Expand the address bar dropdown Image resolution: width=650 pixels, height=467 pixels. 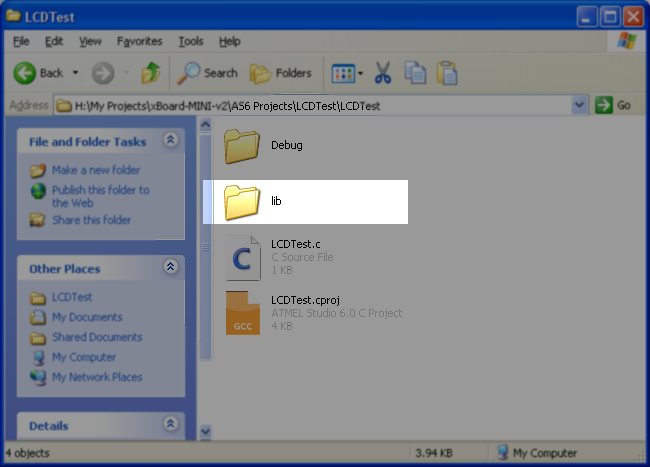pyautogui.click(x=580, y=105)
